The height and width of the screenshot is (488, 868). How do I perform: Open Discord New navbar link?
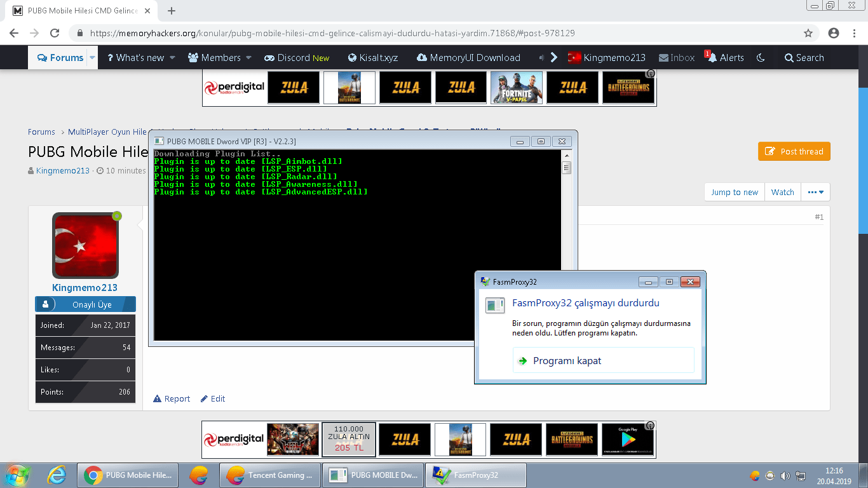tap(297, 58)
